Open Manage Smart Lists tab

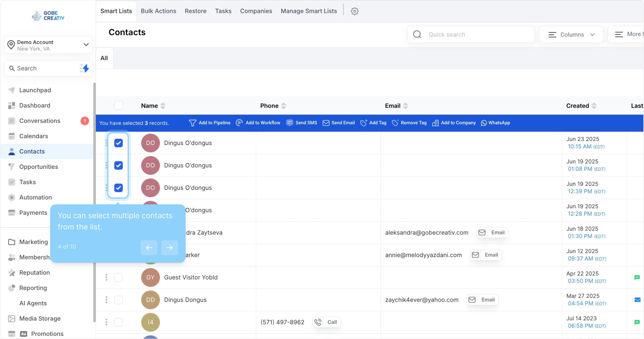[309, 11]
